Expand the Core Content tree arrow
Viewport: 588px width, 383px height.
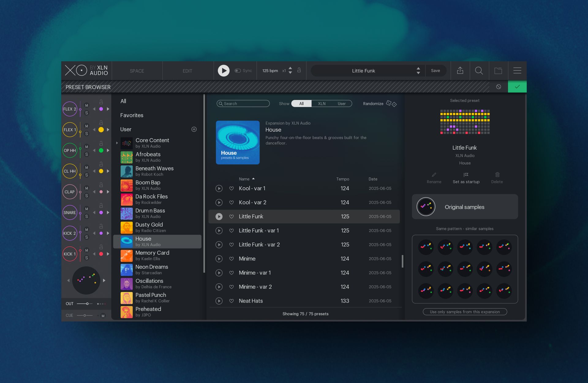point(117,143)
